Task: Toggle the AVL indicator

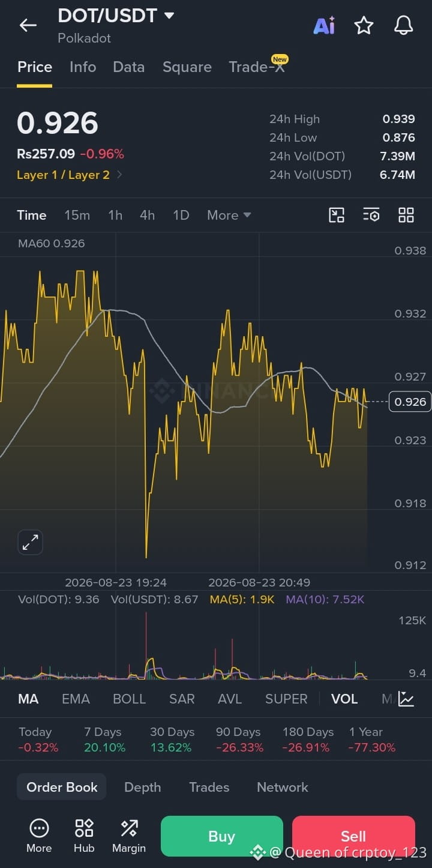Action: point(230,699)
